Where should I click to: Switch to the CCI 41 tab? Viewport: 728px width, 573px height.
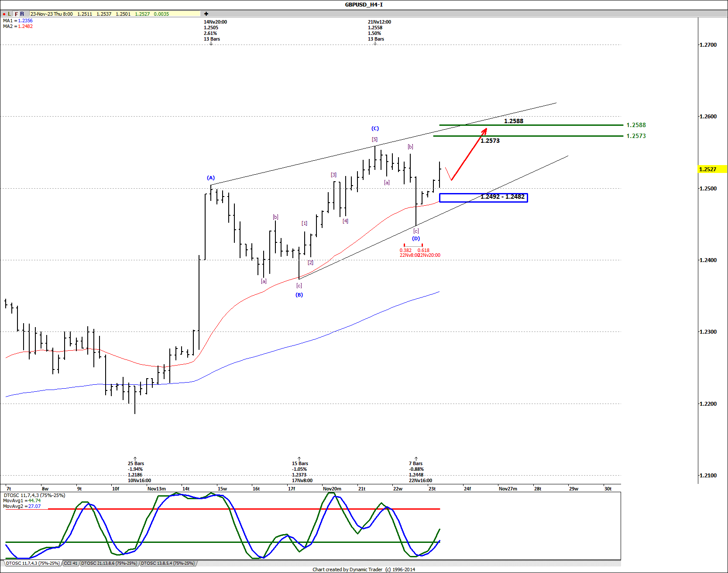[x=71, y=563]
